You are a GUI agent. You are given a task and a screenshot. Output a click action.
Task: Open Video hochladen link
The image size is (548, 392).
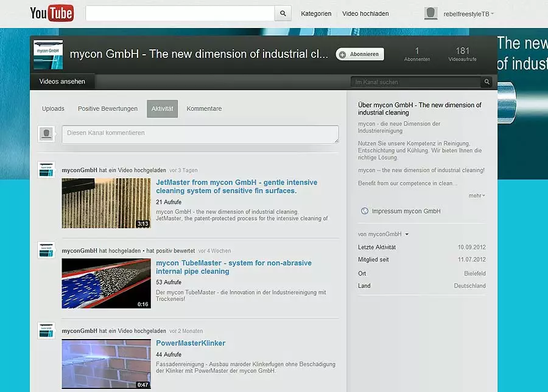365,13
